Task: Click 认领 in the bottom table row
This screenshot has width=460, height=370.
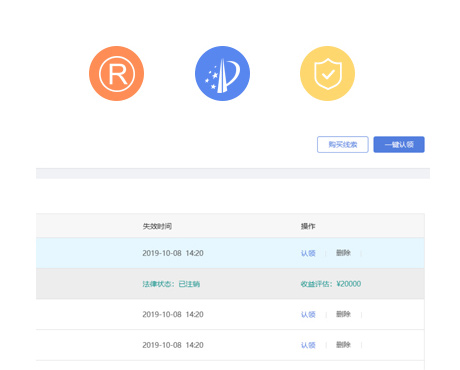Action: pyautogui.click(x=308, y=345)
